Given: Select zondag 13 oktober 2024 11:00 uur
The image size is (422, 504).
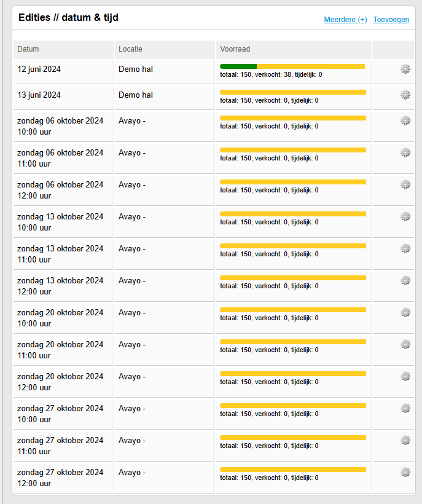Looking at the screenshot, I should 60,254.
